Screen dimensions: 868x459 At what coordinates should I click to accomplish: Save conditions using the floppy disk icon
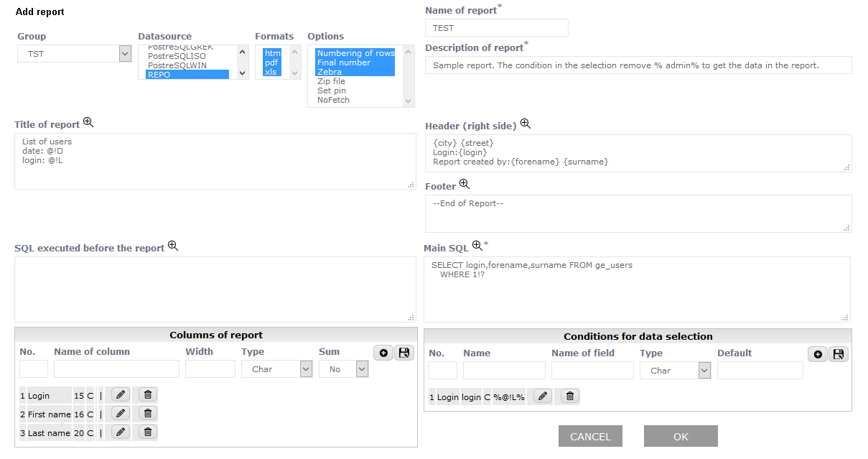[838, 354]
